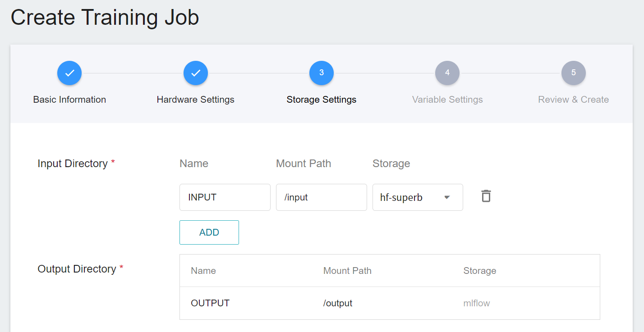Open the hf-superb storage dropdown
The width and height of the screenshot is (644, 332).
(x=418, y=197)
